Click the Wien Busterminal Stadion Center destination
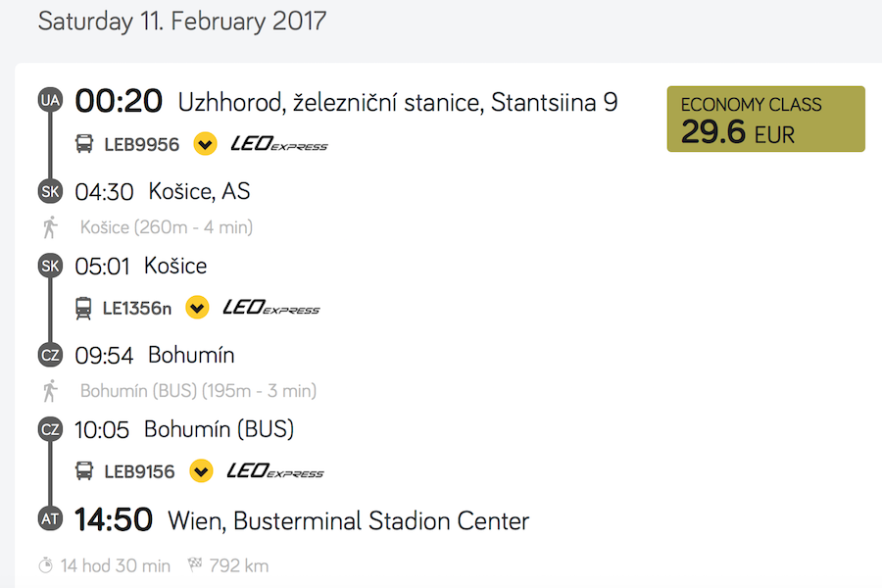This screenshot has width=882, height=588. pyautogui.click(x=348, y=520)
